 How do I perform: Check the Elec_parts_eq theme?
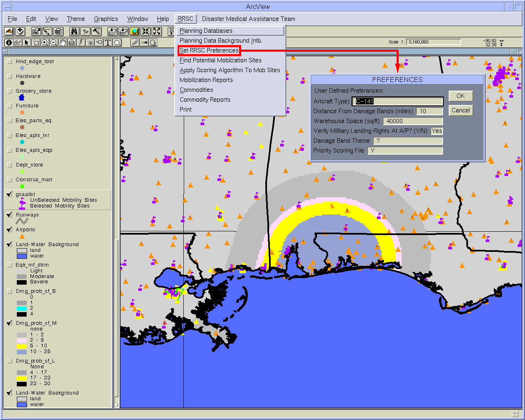coord(9,121)
